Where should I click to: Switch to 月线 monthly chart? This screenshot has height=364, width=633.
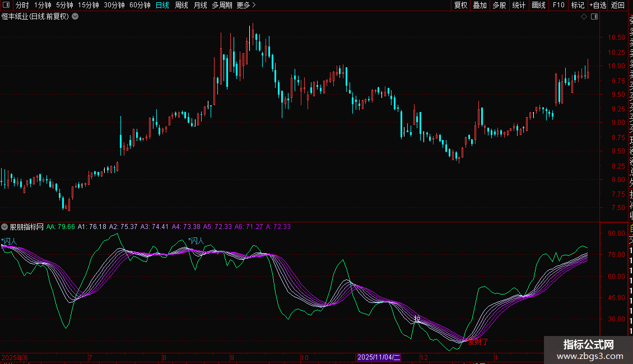[200, 5]
